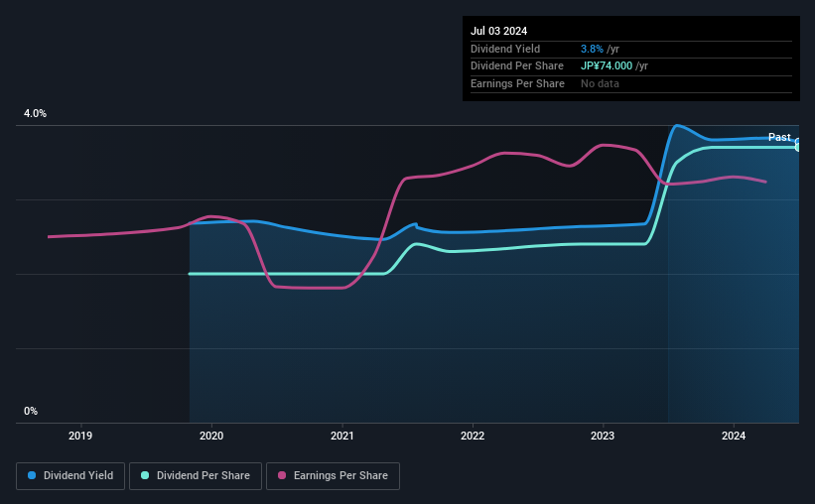
Task: Click the Past label on the chart
Action: (779, 137)
